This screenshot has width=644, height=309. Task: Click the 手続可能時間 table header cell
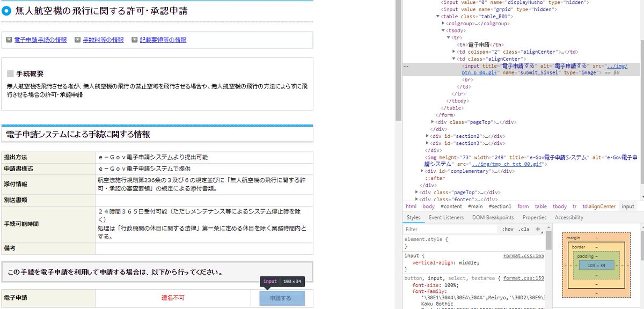coord(48,224)
